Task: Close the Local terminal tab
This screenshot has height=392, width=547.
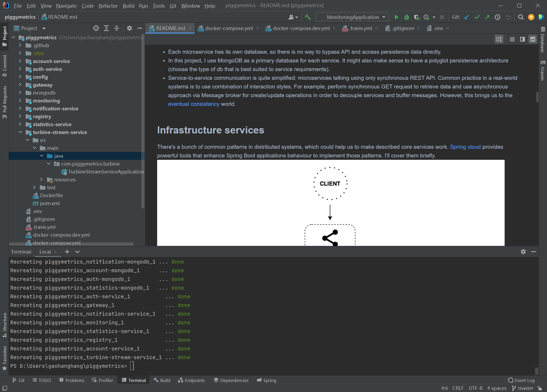Action: (55, 252)
